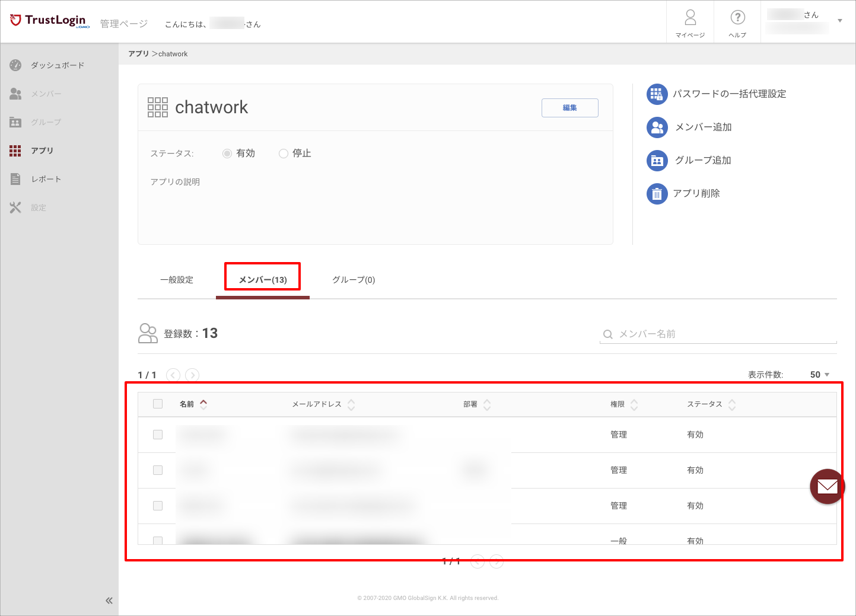Click パスワードの一括代理設定 link
The width and height of the screenshot is (856, 616).
730,94
